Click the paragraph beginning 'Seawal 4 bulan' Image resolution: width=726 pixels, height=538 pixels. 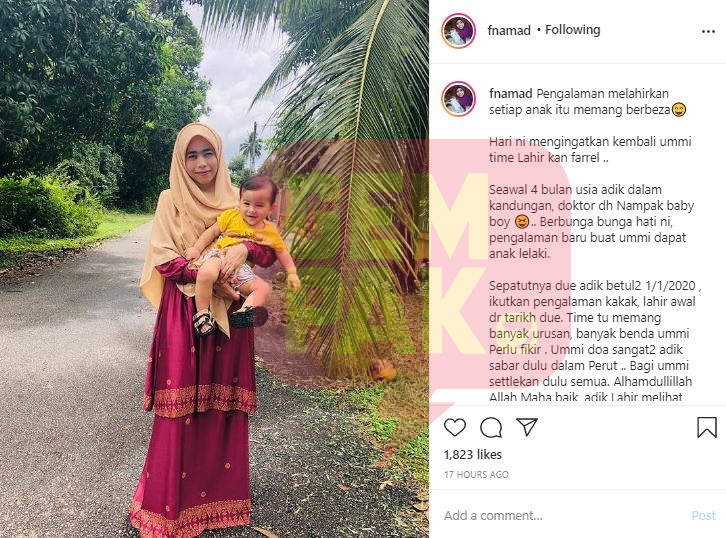591,221
